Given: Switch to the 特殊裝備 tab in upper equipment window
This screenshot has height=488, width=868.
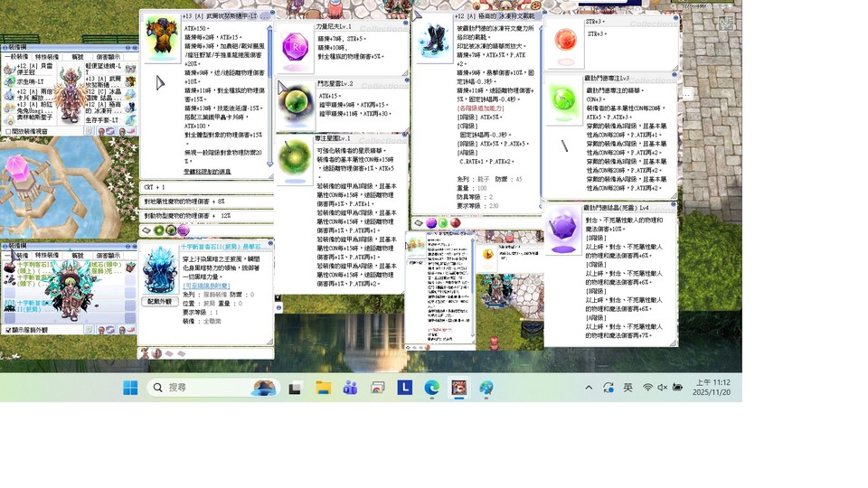Looking at the screenshot, I should tap(47, 56).
